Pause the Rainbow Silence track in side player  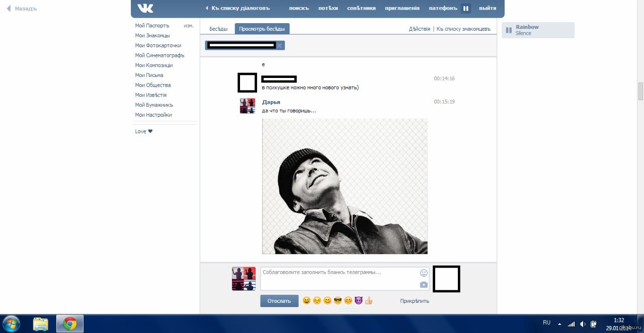(x=509, y=30)
